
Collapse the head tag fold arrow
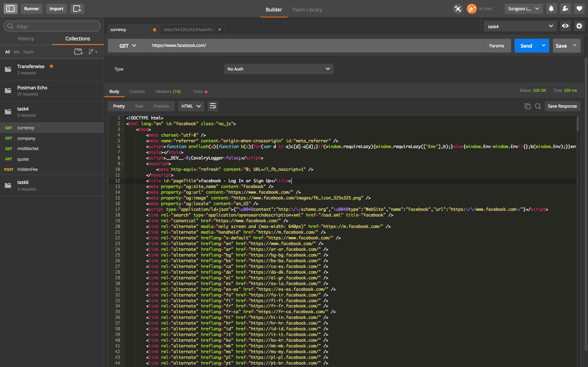click(122, 130)
